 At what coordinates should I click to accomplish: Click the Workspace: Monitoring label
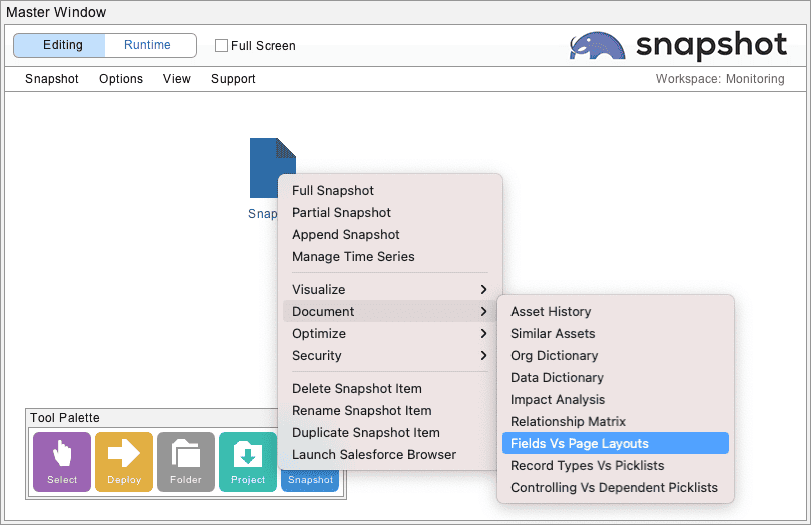[x=720, y=79]
